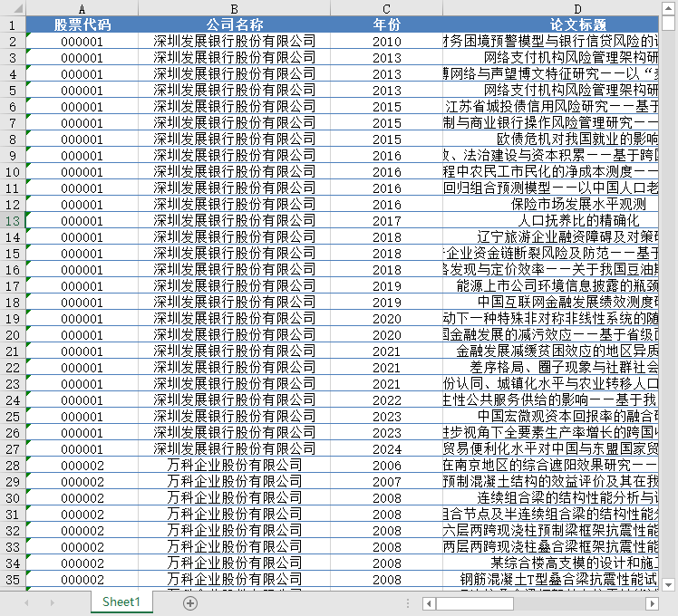Click vertical scrollbar up arrow
This screenshot has height=616, width=678.
pos(669,9)
